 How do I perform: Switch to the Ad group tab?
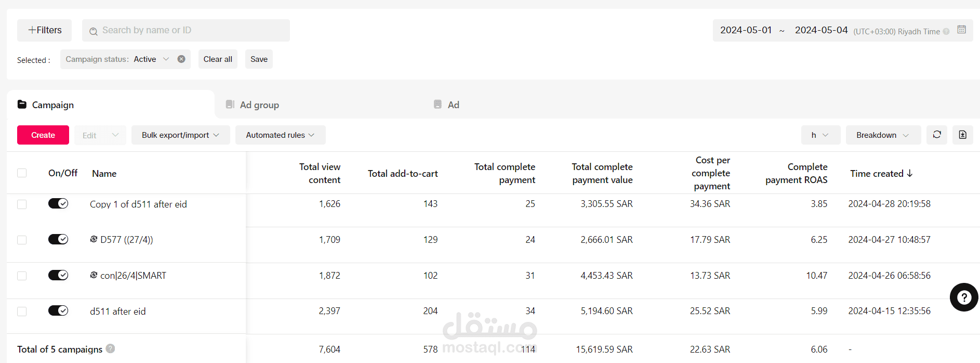point(253,105)
